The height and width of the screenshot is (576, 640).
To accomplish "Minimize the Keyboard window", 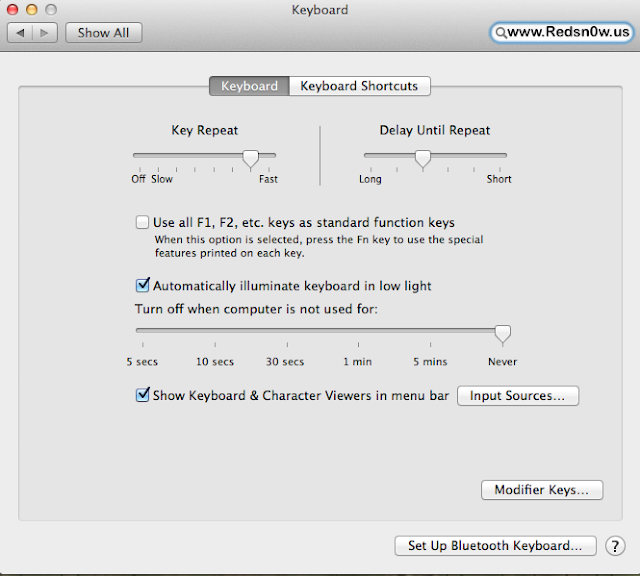I will (32, 9).
